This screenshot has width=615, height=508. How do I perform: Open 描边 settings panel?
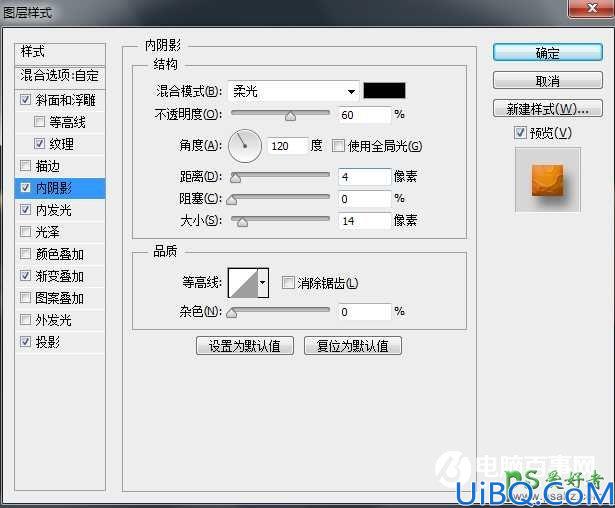click(48, 166)
